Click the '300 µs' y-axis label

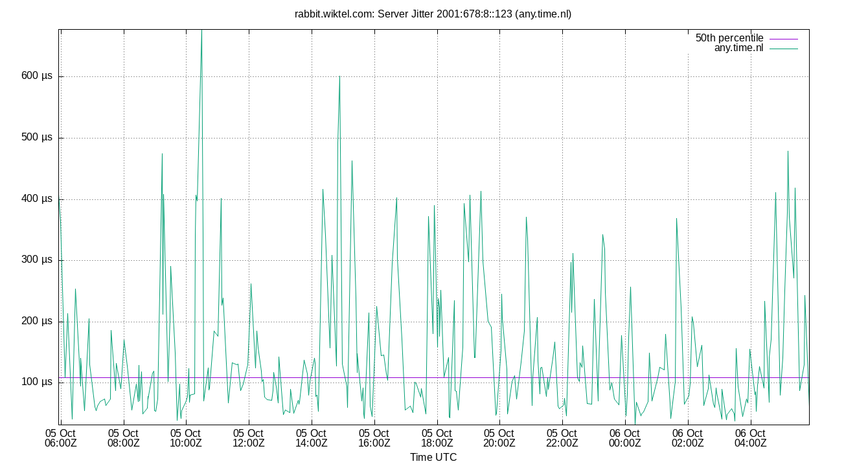37,260
